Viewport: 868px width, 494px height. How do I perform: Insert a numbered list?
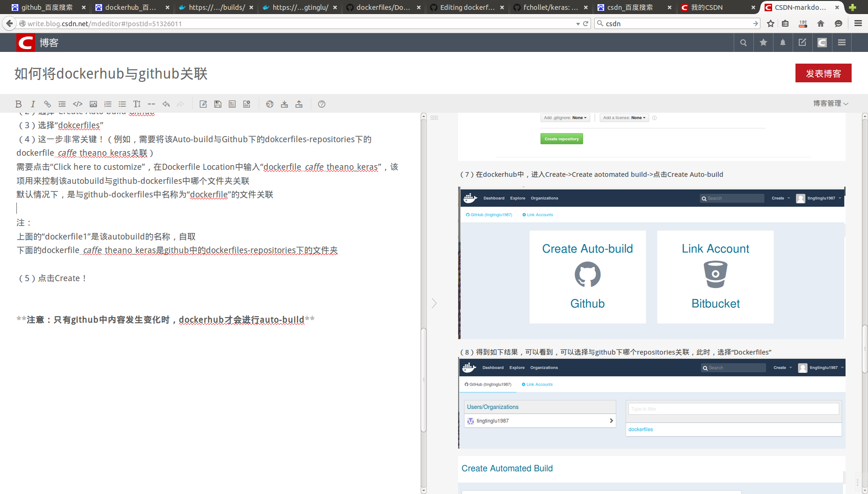point(108,104)
